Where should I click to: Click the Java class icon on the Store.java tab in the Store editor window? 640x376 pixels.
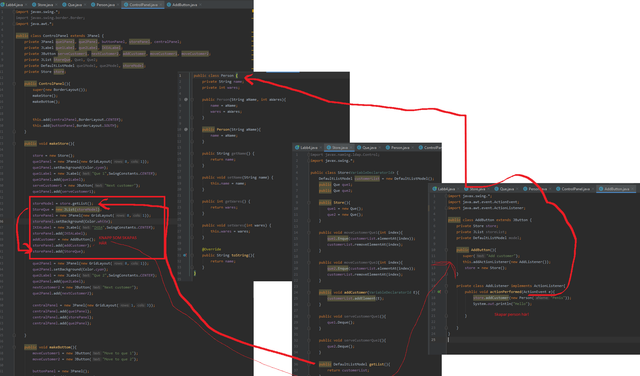point(329,147)
